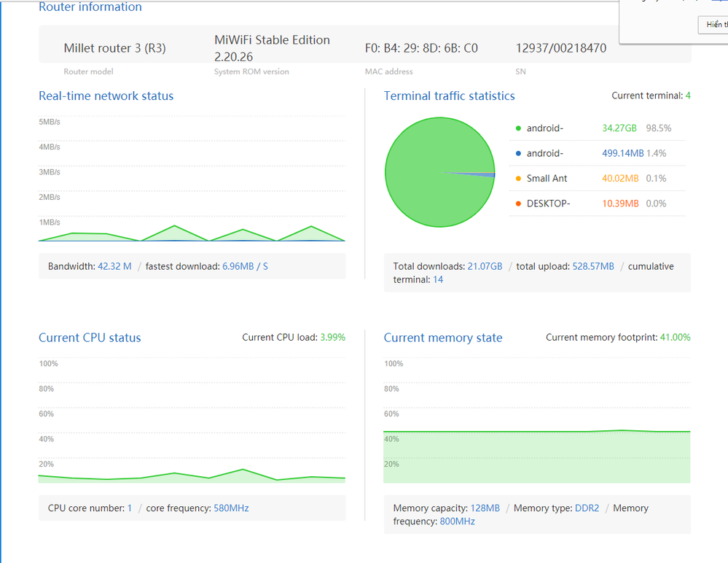Click the memory footprint 41.00% value
This screenshot has height=563, width=728.
675,338
